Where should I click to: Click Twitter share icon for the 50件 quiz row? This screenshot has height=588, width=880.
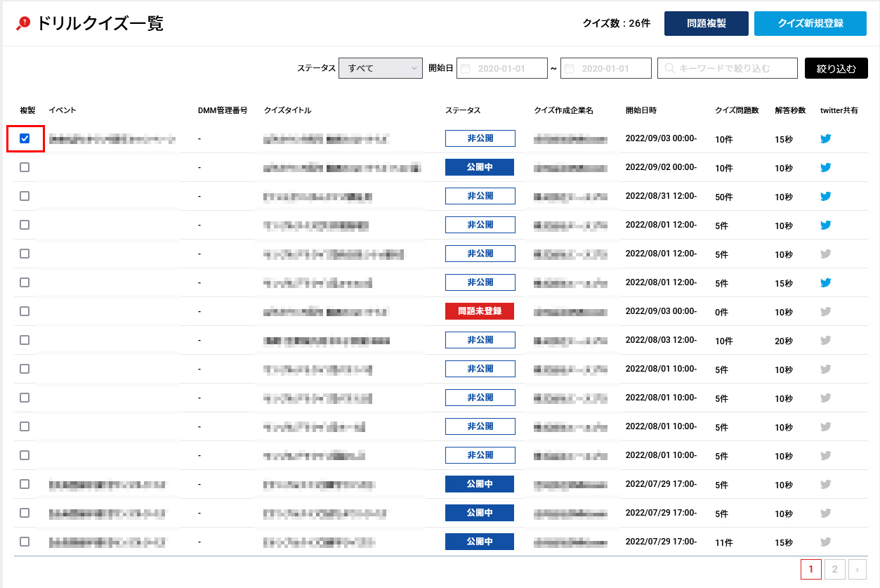click(826, 197)
